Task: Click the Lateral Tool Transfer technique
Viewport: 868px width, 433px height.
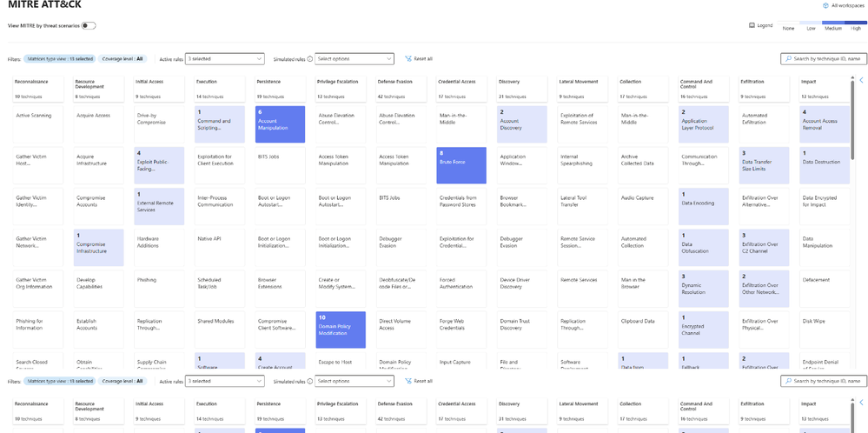Action: tap(582, 207)
